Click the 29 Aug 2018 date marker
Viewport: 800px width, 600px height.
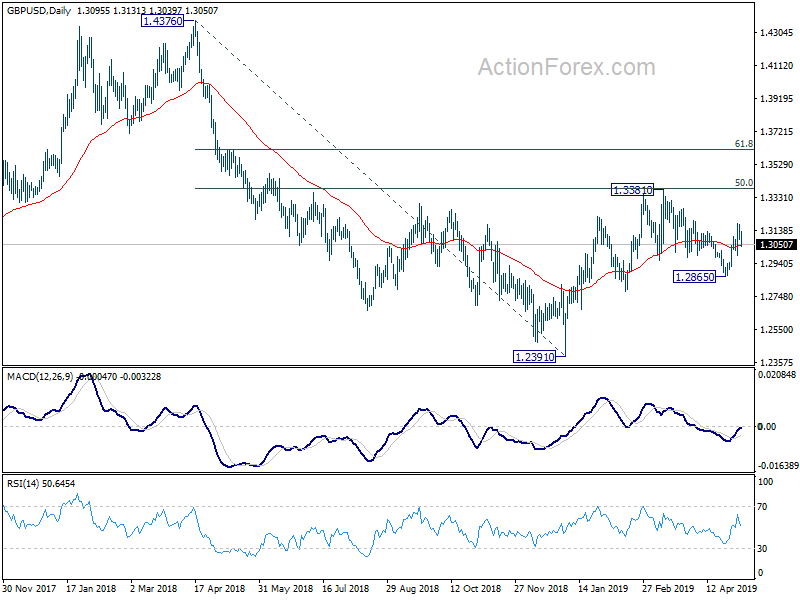coord(412,588)
